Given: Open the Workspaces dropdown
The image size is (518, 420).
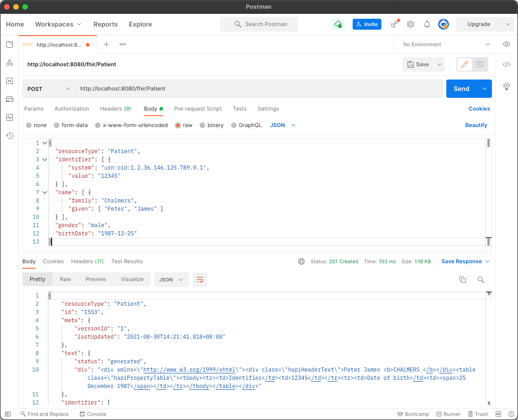Looking at the screenshot, I should [x=58, y=24].
